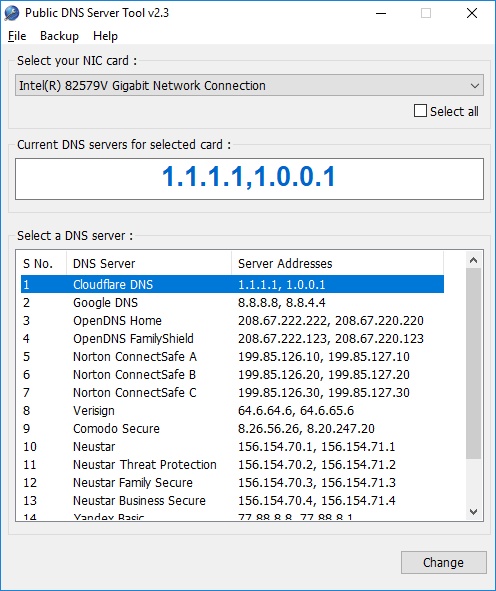Click the scroll up arrow of the DNS list
The height and width of the screenshot is (591, 496).
point(474,260)
